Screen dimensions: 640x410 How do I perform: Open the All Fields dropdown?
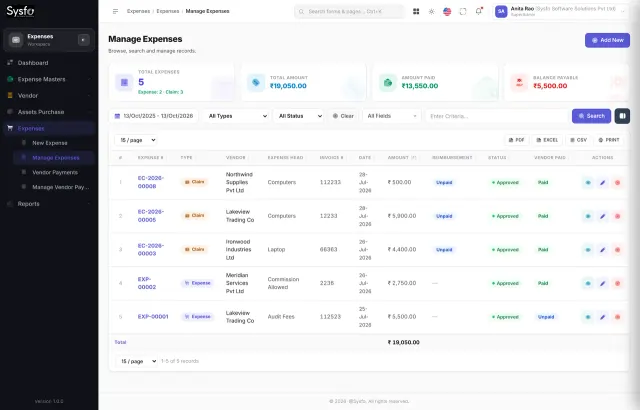[391, 116]
